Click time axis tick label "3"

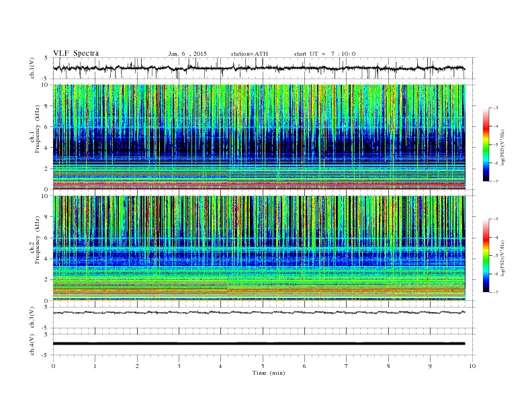click(x=179, y=366)
